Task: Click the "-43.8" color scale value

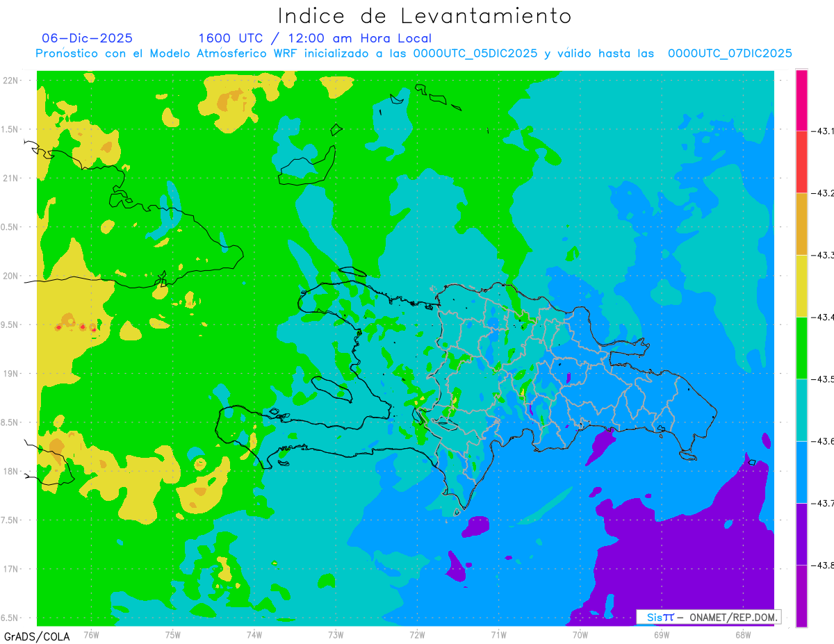Action: click(823, 565)
